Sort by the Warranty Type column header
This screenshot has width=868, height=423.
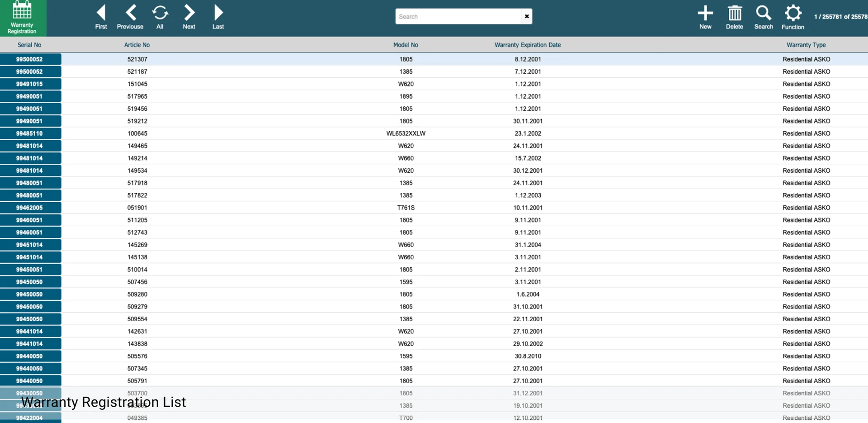[806, 45]
